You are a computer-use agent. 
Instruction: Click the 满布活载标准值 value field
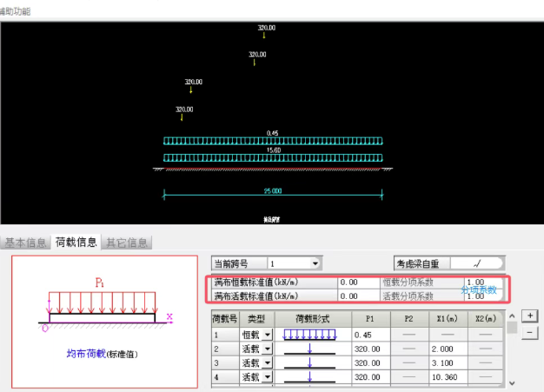pos(358,296)
